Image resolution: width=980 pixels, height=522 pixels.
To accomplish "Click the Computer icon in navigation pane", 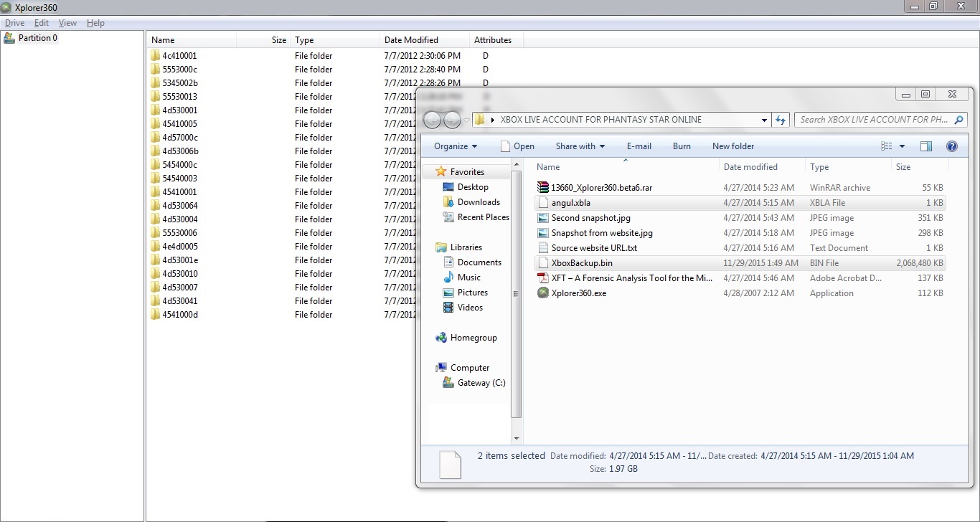I will tap(441, 368).
